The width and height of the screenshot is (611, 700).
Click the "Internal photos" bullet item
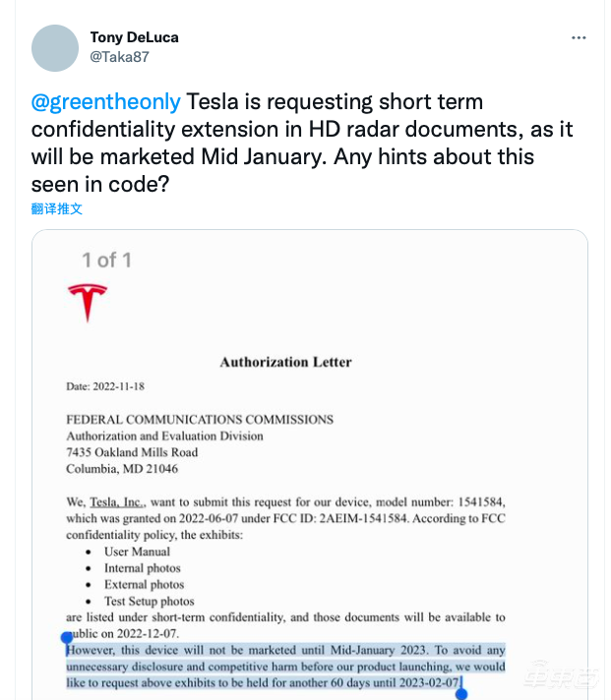point(143,568)
